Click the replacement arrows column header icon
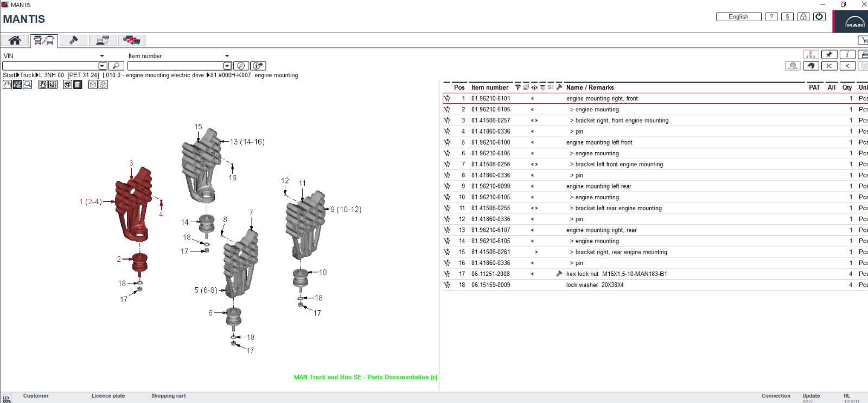Viewport: 868px width, 403px height. [534, 87]
